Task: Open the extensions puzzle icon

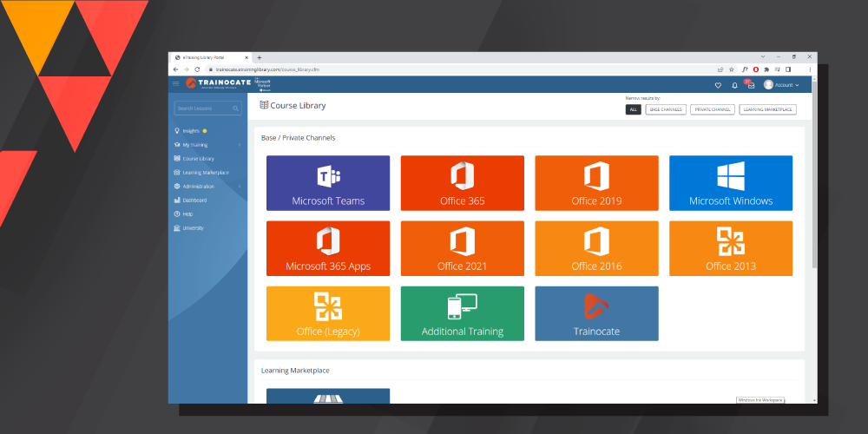Action: (x=766, y=69)
